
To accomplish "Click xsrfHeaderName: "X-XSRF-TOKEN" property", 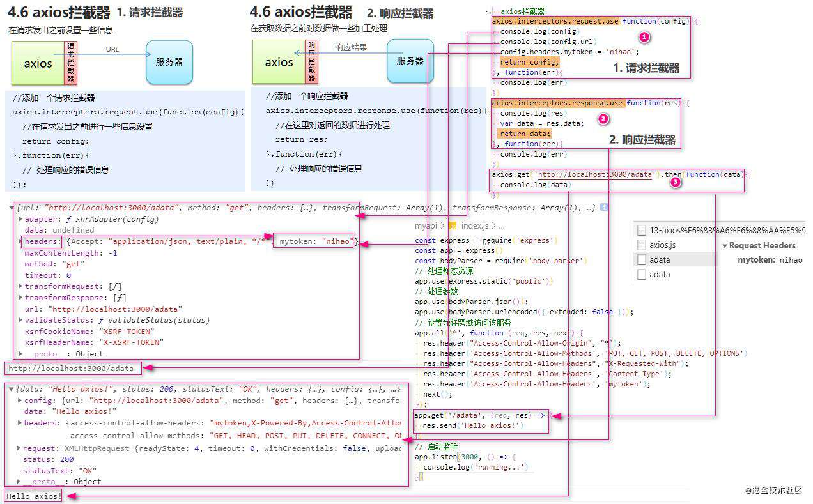I will (94, 342).
